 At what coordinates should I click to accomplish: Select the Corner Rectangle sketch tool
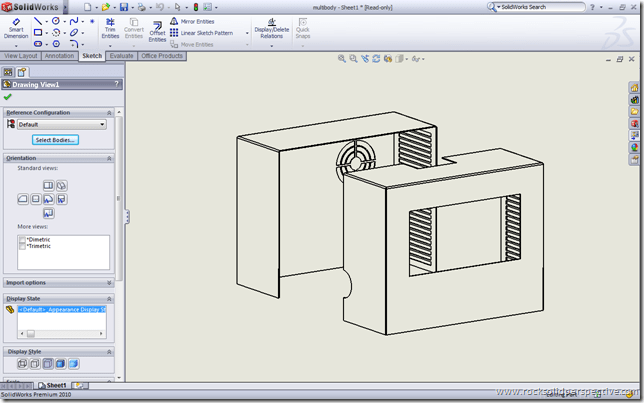(38, 32)
